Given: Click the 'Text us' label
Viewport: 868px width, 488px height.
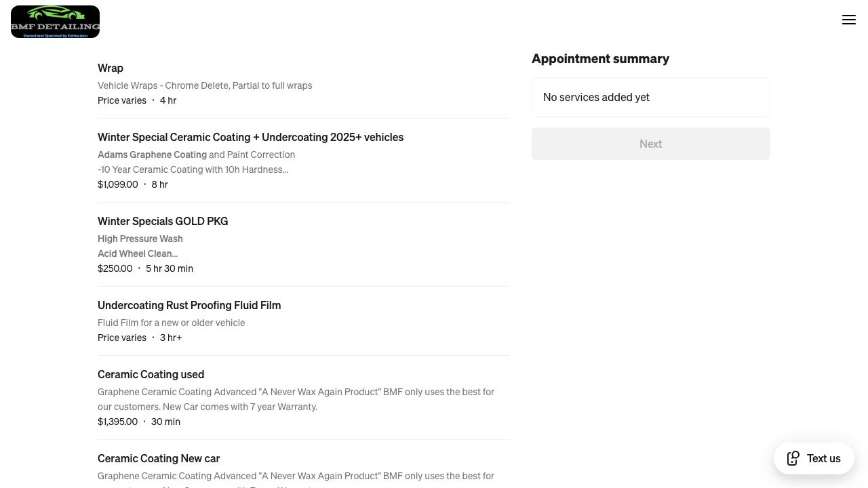Looking at the screenshot, I should coord(823,458).
